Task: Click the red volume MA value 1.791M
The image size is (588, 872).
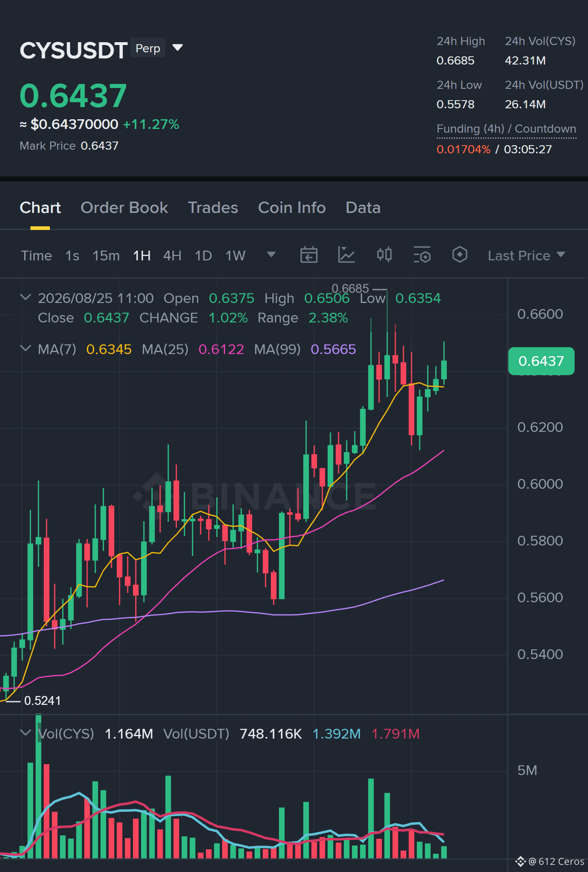Action: 395,734
